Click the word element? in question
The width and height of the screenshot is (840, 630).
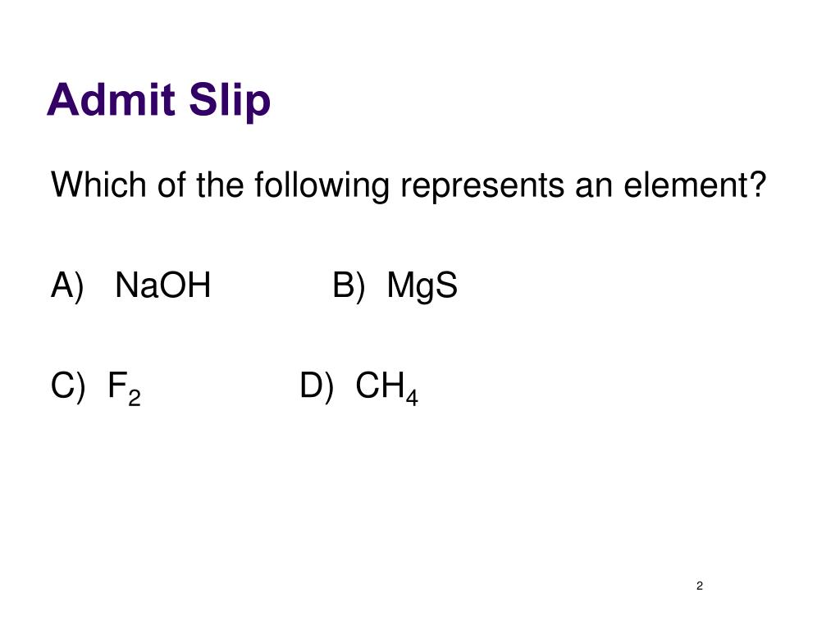tap(695, 185)
